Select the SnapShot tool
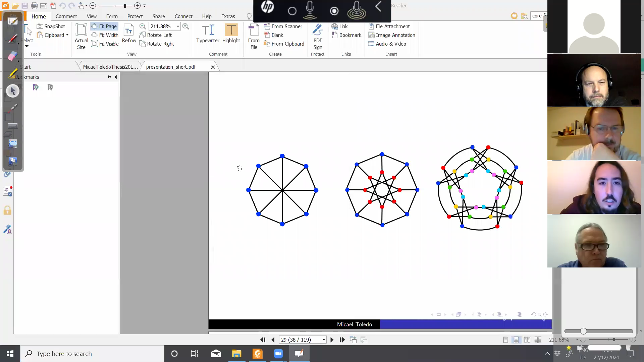 (x=51, y=26)
